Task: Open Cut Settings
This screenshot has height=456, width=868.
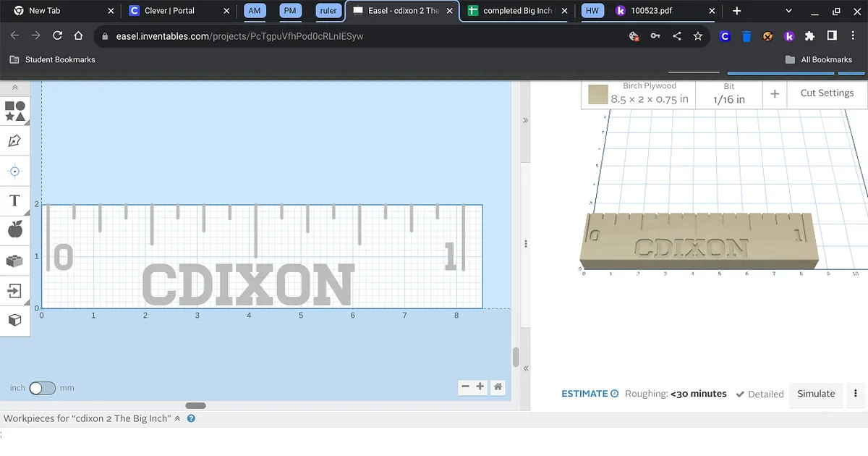Action: (x=827, y=93)
